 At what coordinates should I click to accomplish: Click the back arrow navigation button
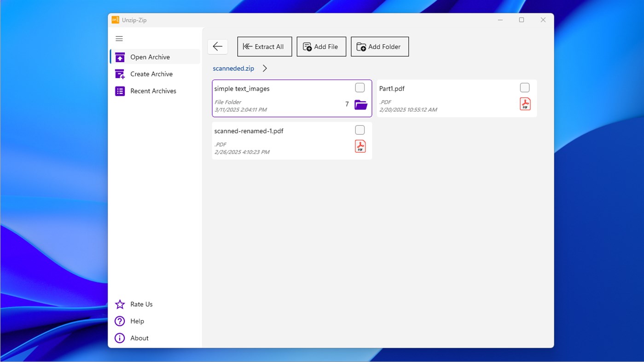pyautogui.click(x=217, y=46)
